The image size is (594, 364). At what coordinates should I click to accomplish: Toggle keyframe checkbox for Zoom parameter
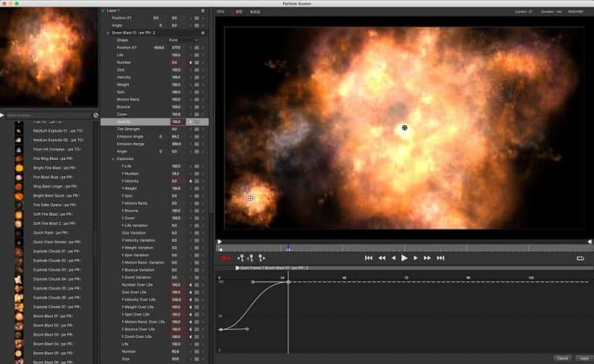pyautogui.click(x=196, y=114)
